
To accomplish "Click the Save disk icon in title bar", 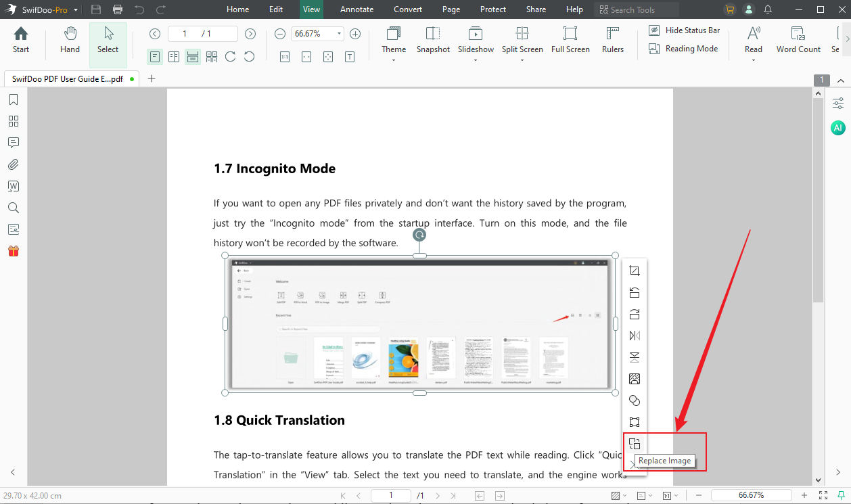I will (x=96, y=9).
